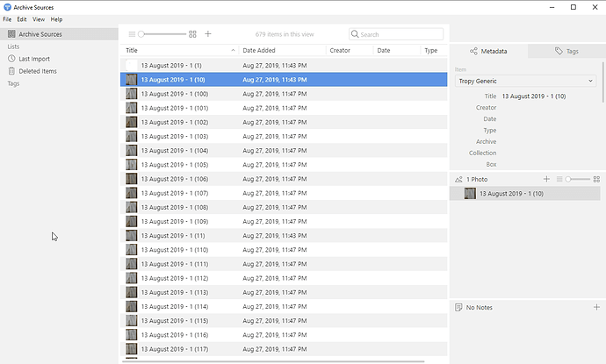Switch to grid view icon in items toolbar
Viewport: 606px width, 364px height.
click(x=192, y=34)
